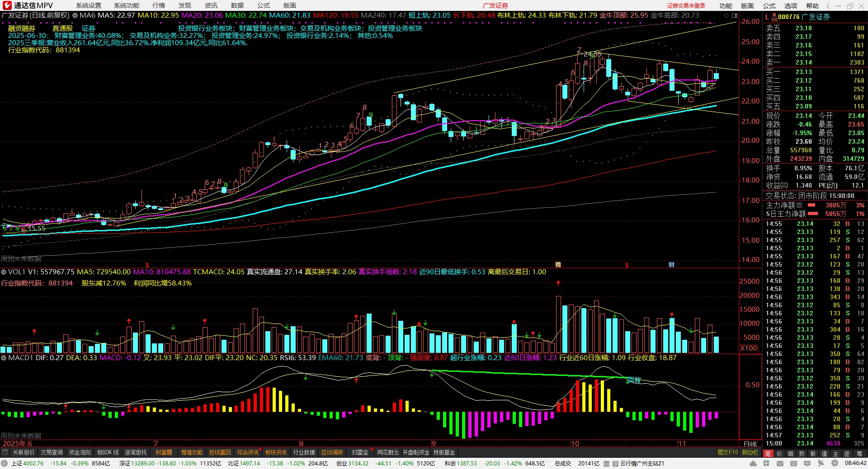Image resolution: width=868 pixels, height=469 pixels.
Task: Switch to the 同花概念 tab
Action: tap(388, 452)
